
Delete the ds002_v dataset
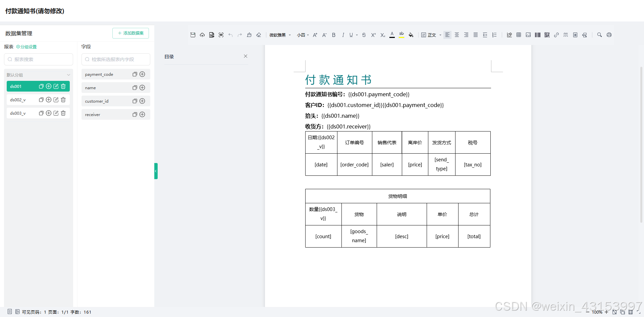(63, 100)
